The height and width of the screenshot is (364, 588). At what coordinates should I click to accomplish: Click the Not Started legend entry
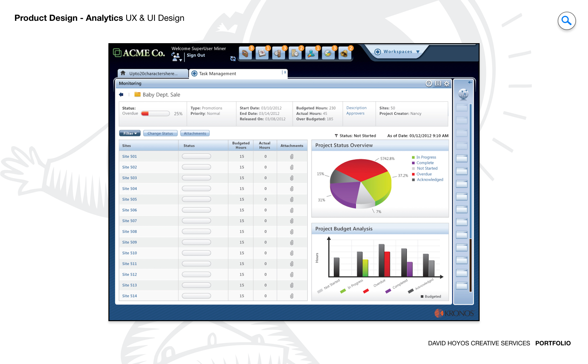coord(425,168)
